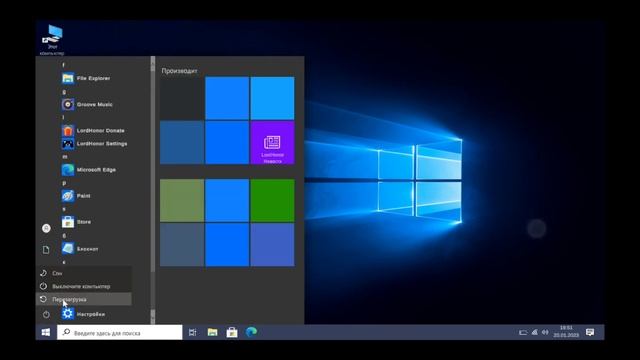The image size is (640, 360).
Task: Click the Производит tile group header
Action: [x=179, y=71]
